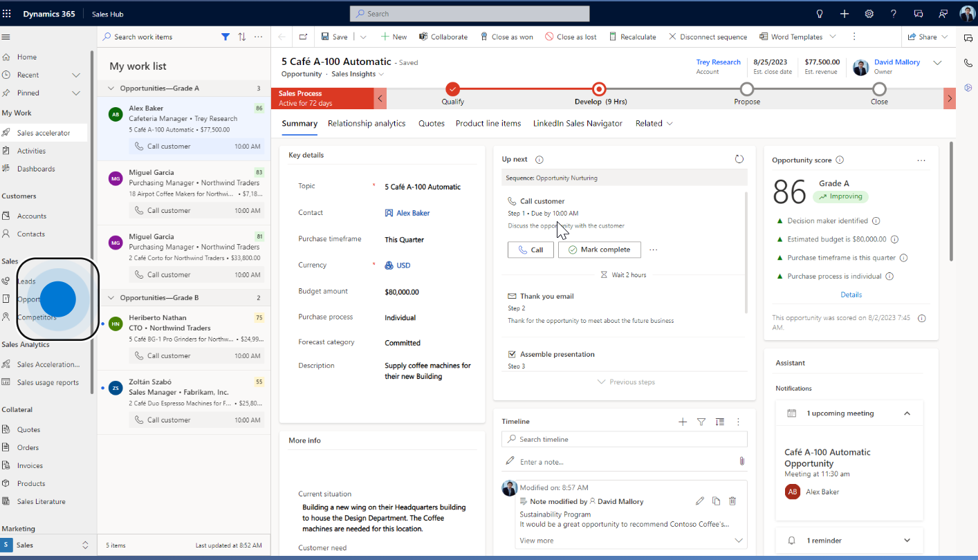Expand the header details chevron beside owner
978x560 pixels.
coord(937,63)
